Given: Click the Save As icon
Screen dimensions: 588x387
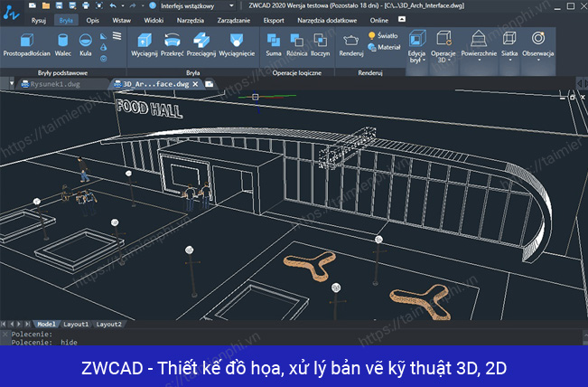Looking at the screenshot, I should (72, 5).
